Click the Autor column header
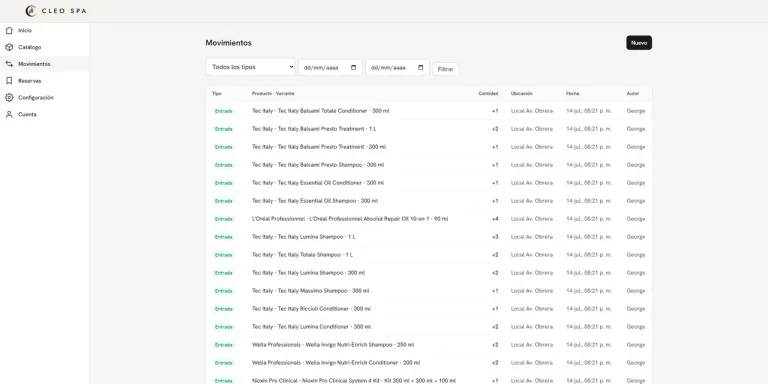Viewport: 768px width, 384px height. point(633,94)
